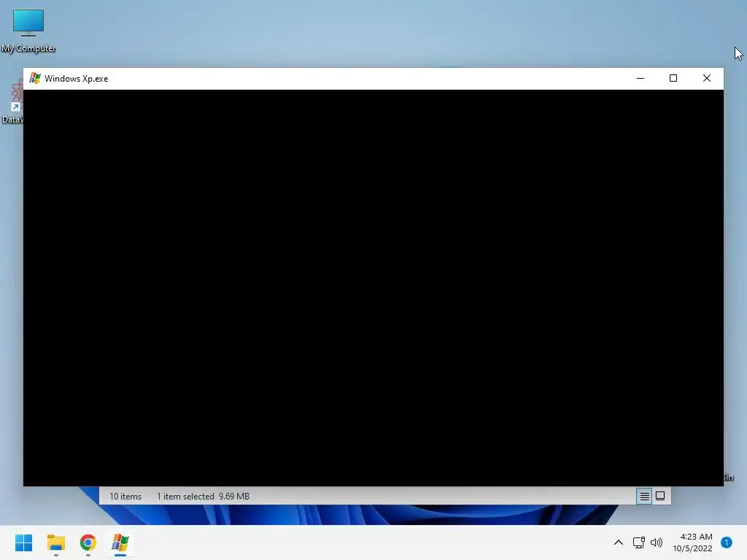Switch Explorer to details view
This screenshot has width=747, height=560.
coord(644,496)
